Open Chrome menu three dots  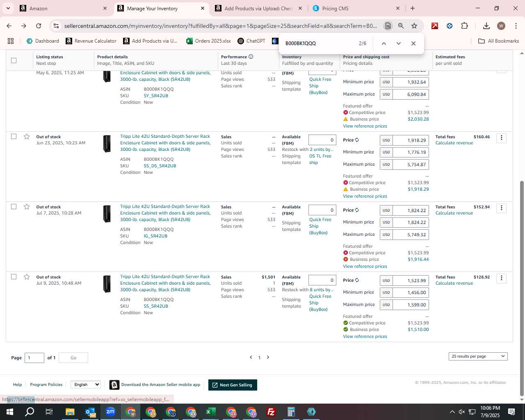515,26
